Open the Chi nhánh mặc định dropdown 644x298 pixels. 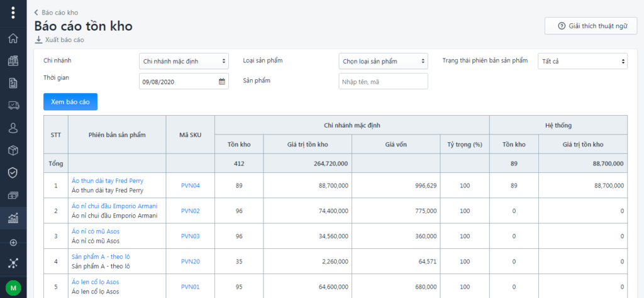(x=184, y=61)
